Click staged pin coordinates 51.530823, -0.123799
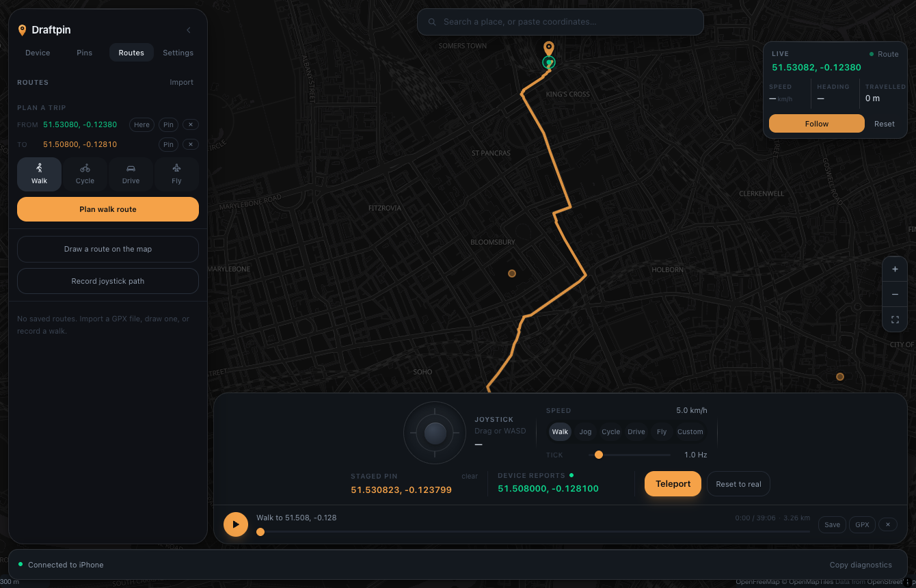This screenshot has width=916, height=588. 401,490
